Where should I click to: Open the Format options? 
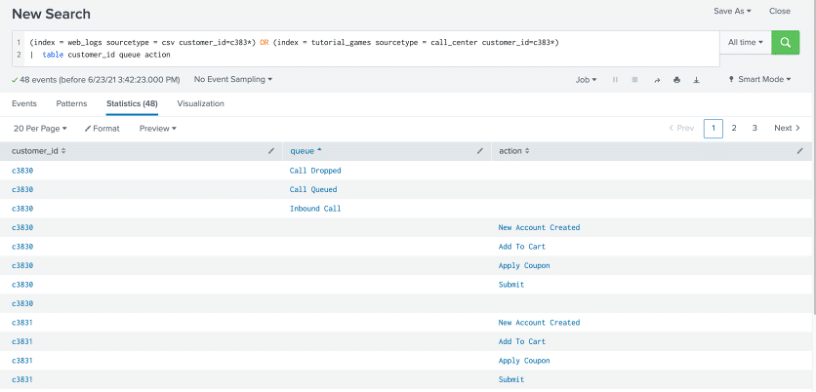tap(102, 128)
